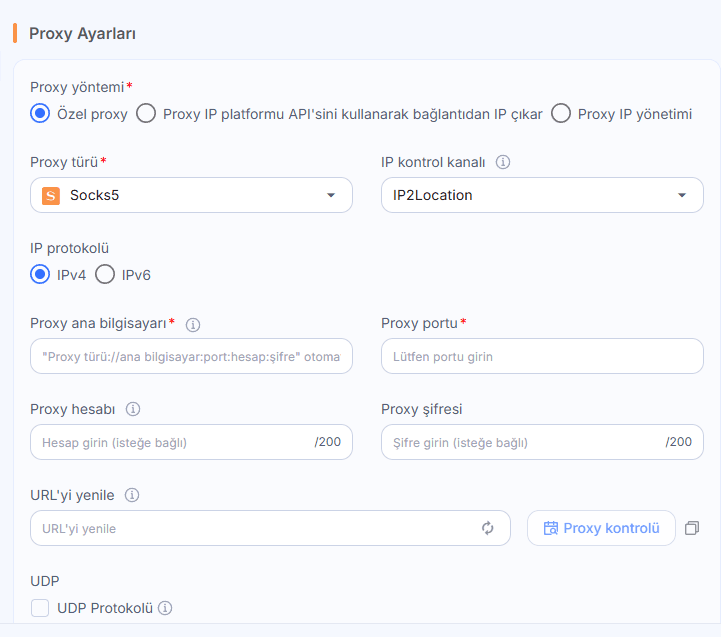Click info icon beside Proxy ana bilgisayarı
Screen dimensions: 721x637
click(x=193, y=325)
